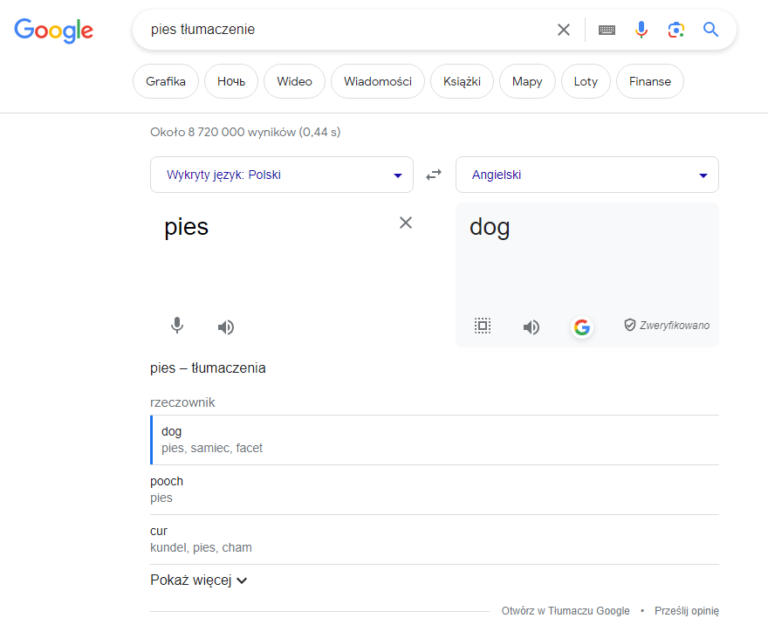This screenshot has height=632, width=768.
Task: Click the "rzeczownik" part of speech label
Action: 182,403
